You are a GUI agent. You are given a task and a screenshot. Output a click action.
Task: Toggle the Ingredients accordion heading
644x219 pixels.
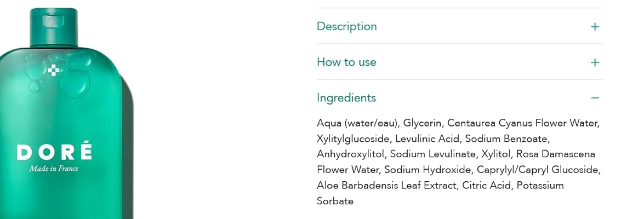[x=346, y=97]
